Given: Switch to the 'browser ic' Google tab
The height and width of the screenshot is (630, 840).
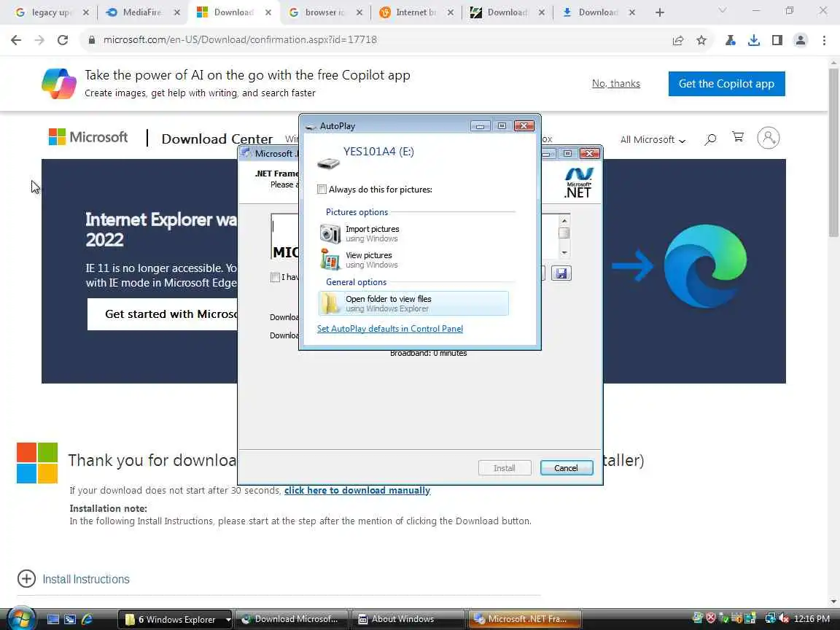Looking at the screenshot, I should [324, 12].
